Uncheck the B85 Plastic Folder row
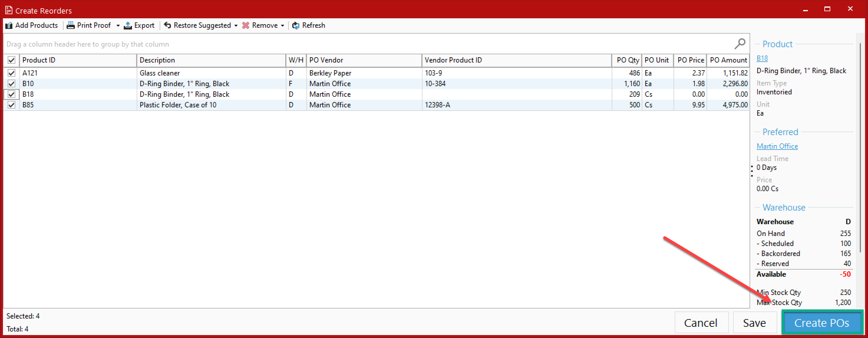Viewport: 868px width, 338px height. point(11,105)
